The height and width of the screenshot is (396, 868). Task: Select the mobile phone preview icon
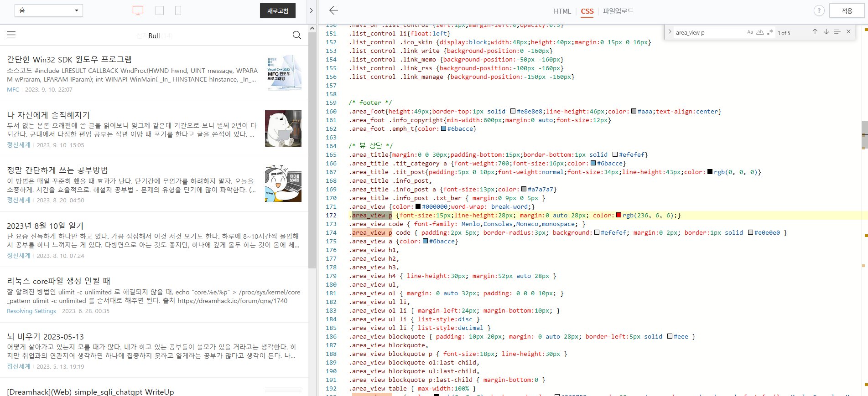[x=178, y=10]
